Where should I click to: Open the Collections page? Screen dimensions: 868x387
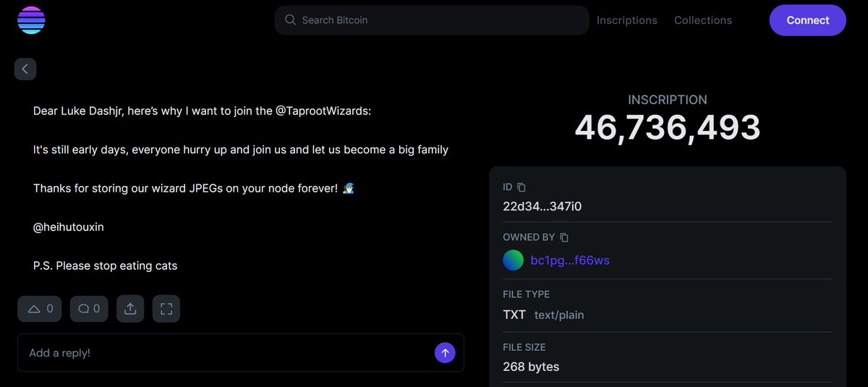(703, 20)
